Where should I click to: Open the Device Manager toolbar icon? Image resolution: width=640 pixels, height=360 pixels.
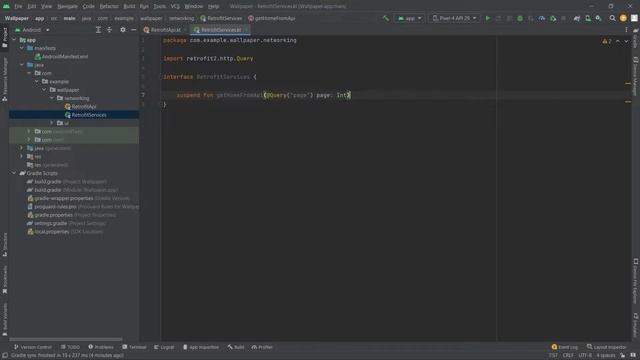[588, 18]
